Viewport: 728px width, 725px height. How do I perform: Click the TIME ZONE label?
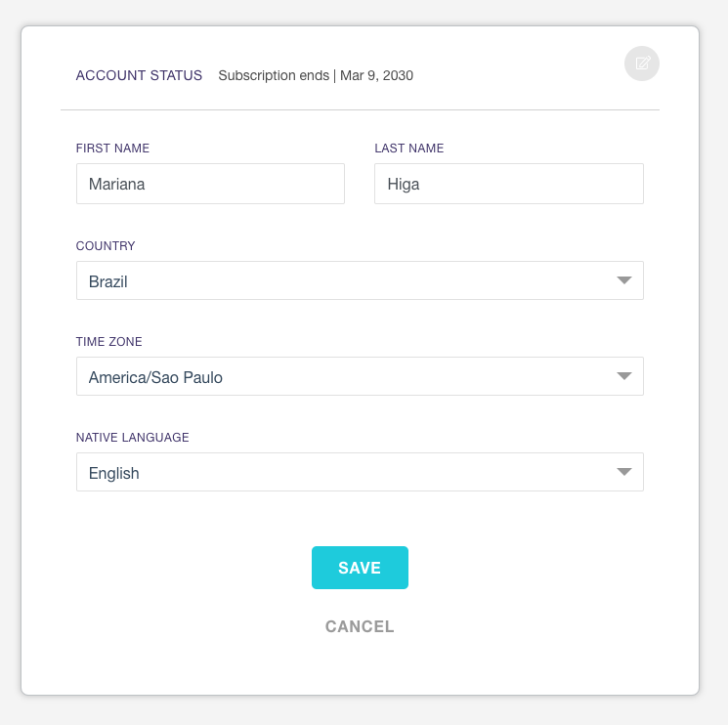pyautogui.click(x=109, y=342)
